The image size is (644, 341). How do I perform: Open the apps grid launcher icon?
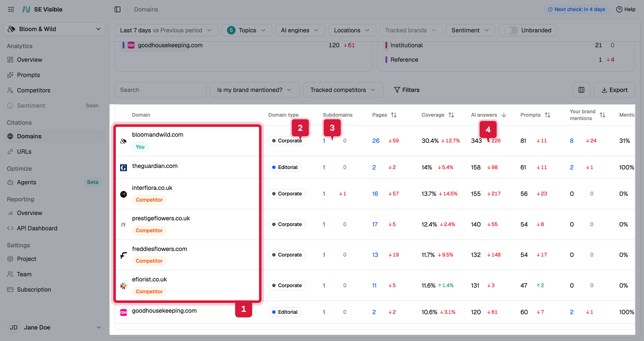click(11, 9)
